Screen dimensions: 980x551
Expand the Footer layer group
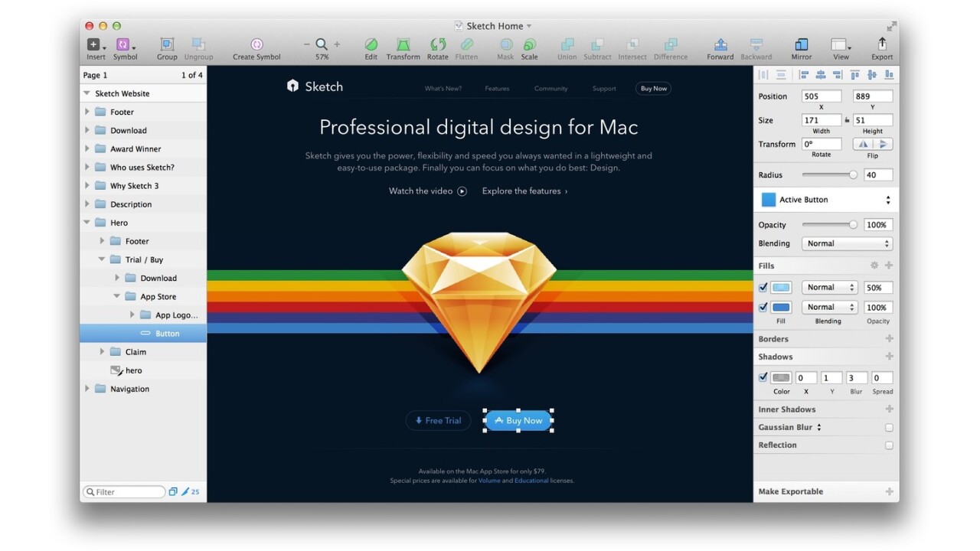(x=87, y=112)
